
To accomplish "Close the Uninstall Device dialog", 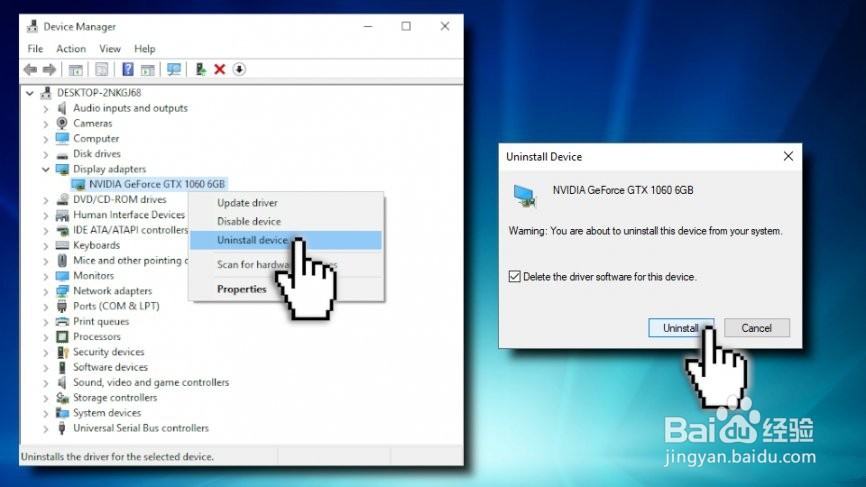I will click(x=788, y=156).
